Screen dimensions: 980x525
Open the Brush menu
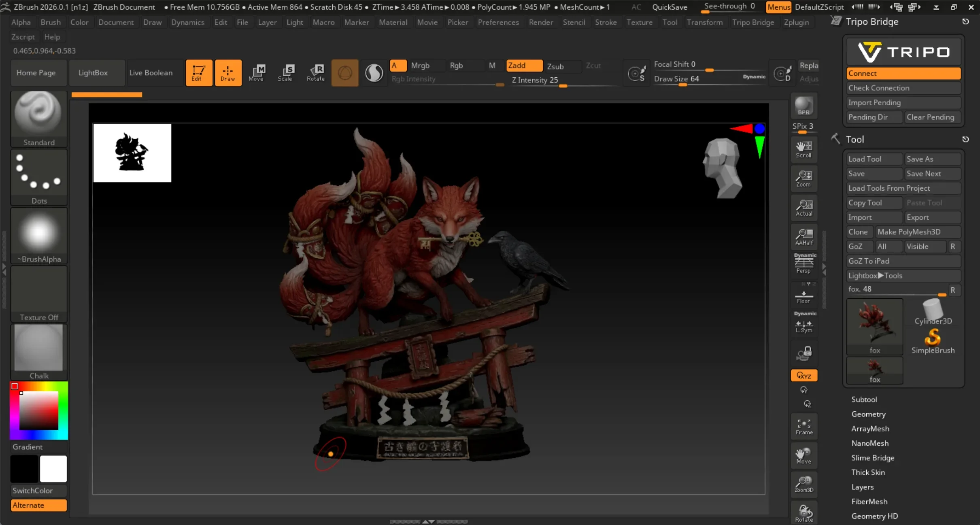51,22
